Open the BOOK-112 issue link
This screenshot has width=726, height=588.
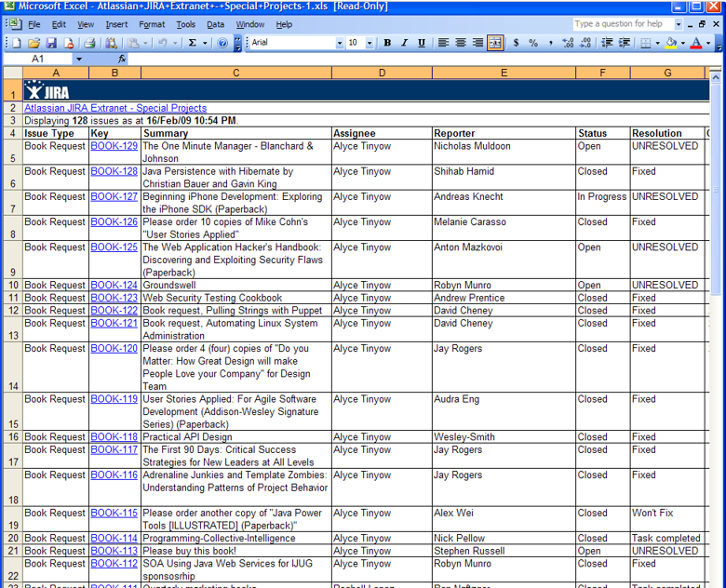[x=114, y=564]
